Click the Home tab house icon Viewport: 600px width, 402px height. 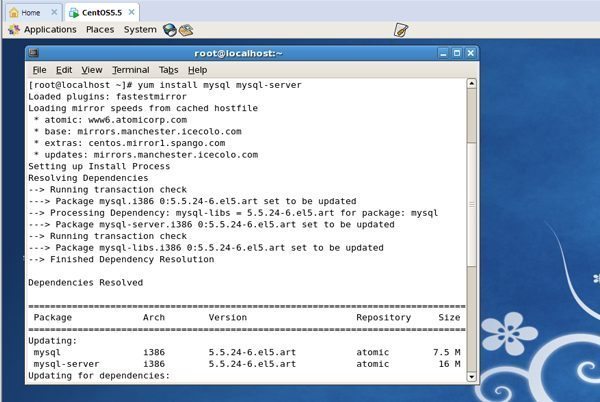(x=14, y=13)
